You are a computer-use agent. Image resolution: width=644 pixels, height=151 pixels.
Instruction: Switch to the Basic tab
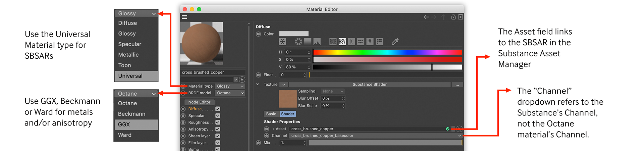point(271,114)
